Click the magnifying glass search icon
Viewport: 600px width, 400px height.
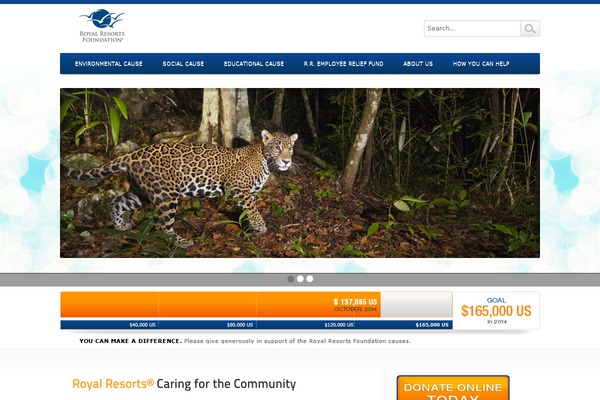pyautogui.click(x=530, y=28)
